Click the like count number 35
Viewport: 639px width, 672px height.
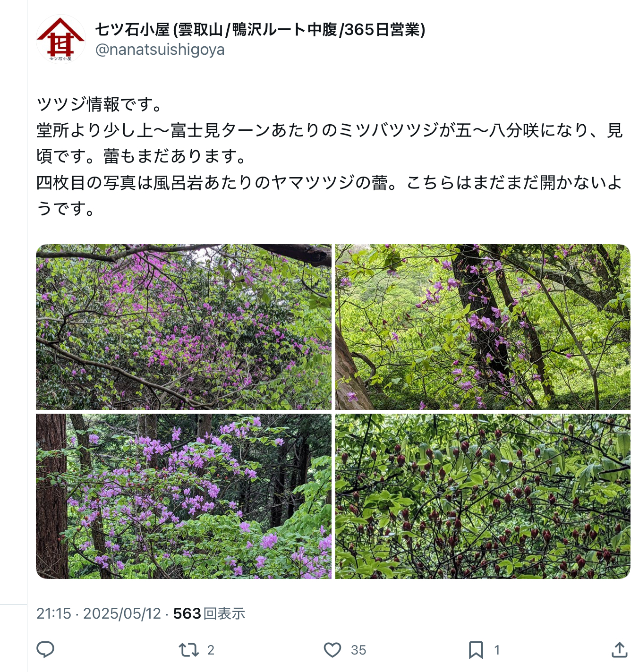pyautogui.click(x=358, y=650)
